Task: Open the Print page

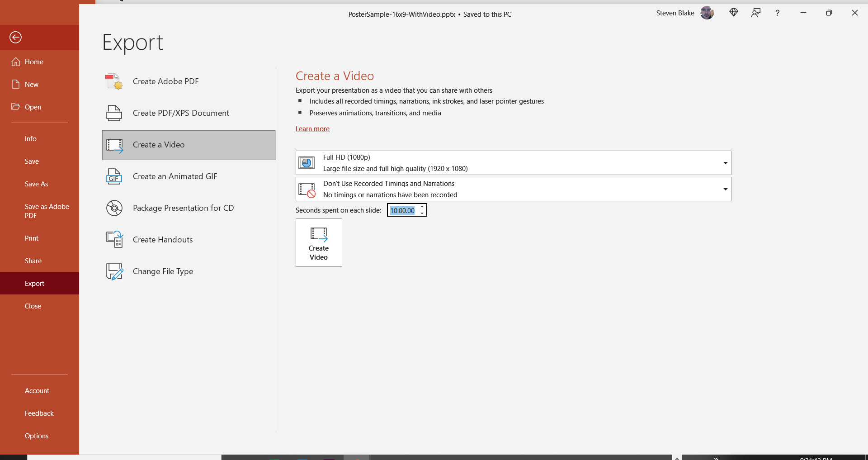Action: [x=39, y=238]
